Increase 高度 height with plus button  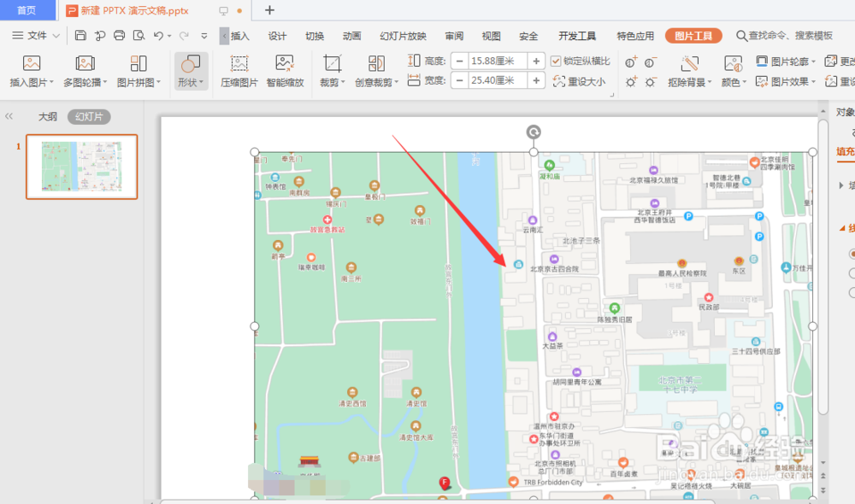click(x=536, y=61)
